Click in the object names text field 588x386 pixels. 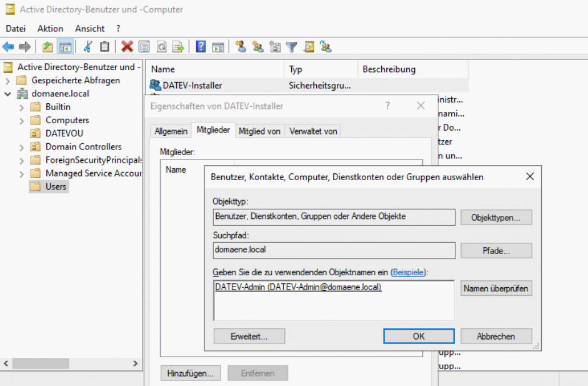[x=334, y=303]
